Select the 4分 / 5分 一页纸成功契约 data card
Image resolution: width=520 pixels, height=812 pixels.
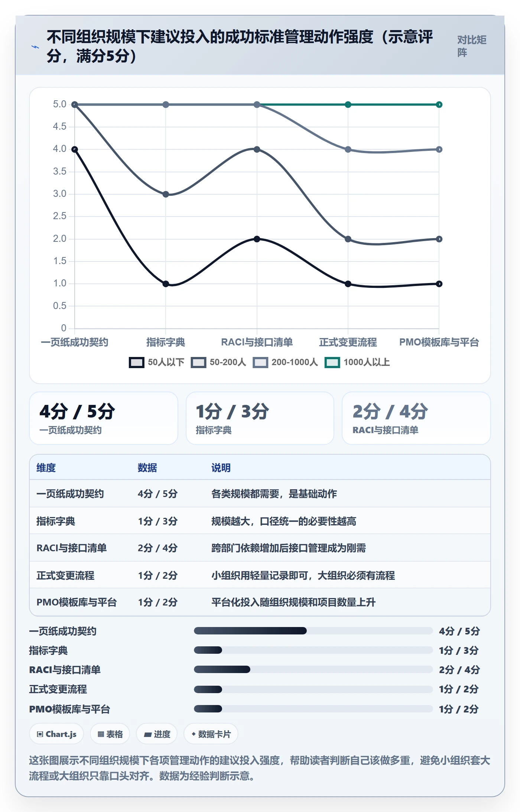[x=104, y=418]
